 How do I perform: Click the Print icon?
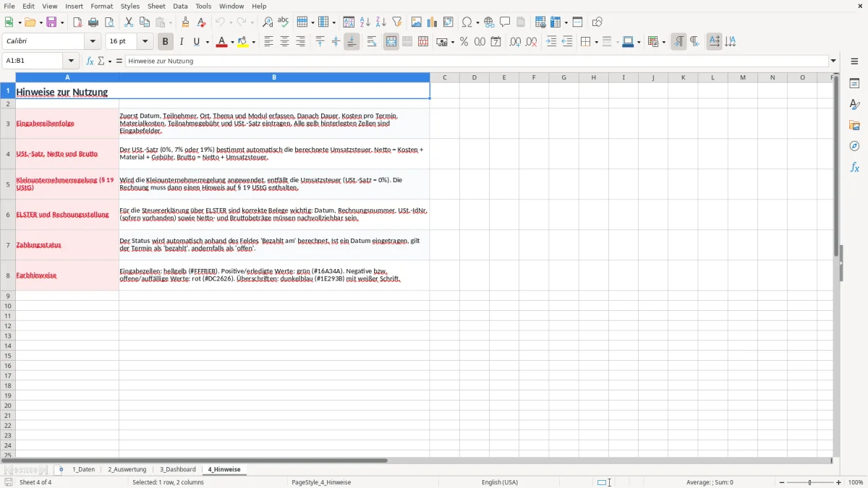93,22
